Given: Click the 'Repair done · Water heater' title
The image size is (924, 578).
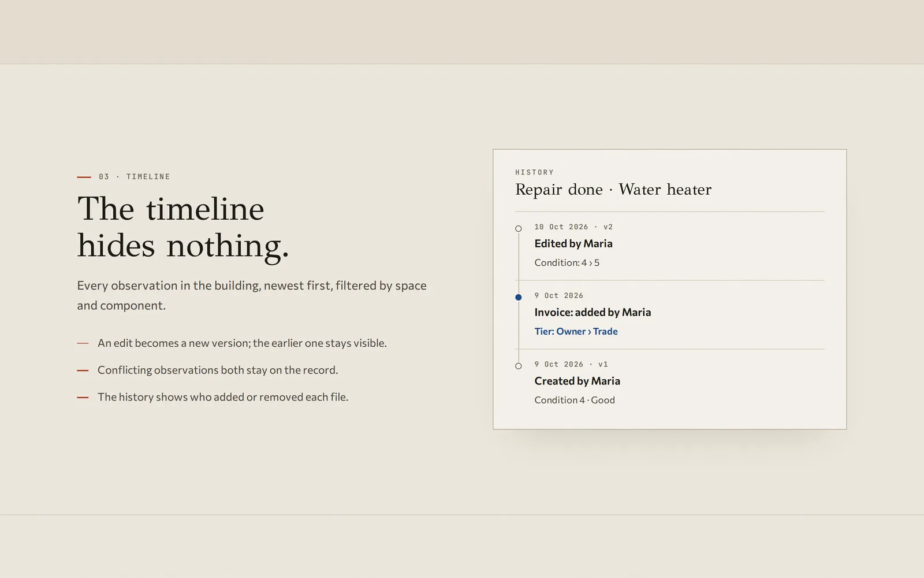Looking at the screenshot, I should tap(613, 190).
